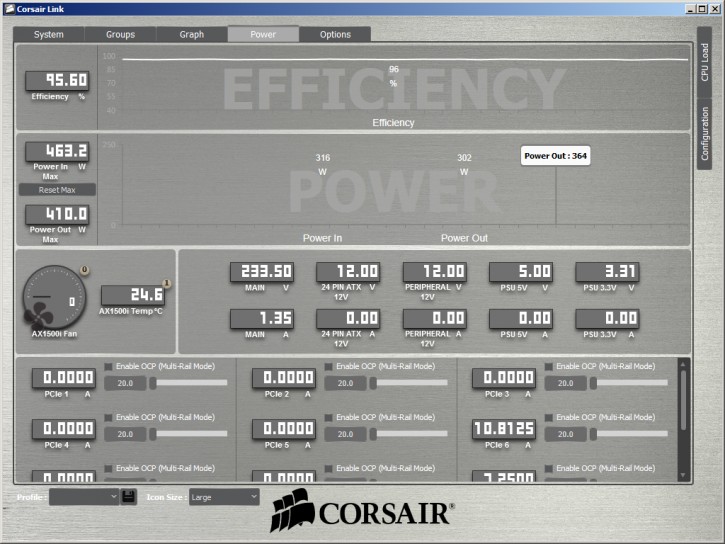Image resolution: width=725 pixels, height=544 pixels.
Task: Click the badge on the AX1500i Temp readout
Action: pos(167,284)
